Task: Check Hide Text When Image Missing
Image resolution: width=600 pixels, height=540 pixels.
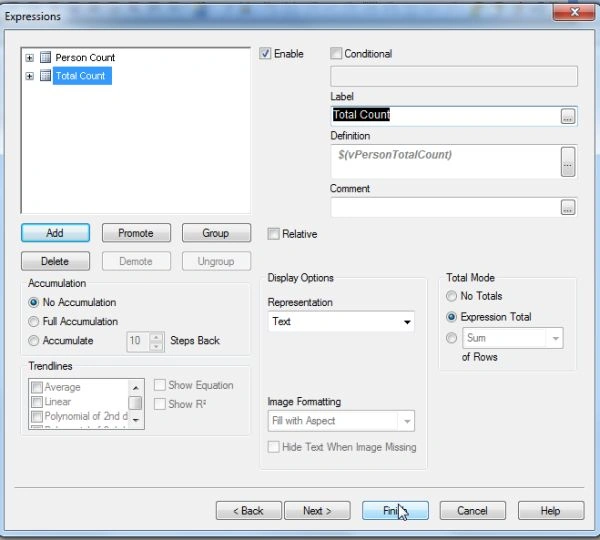Action: [273, 447]
